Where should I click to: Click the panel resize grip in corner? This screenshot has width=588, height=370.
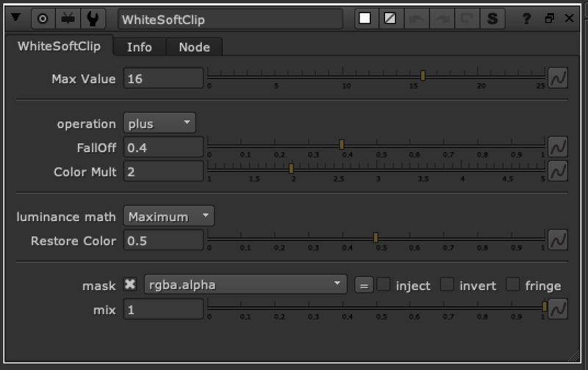574,356
